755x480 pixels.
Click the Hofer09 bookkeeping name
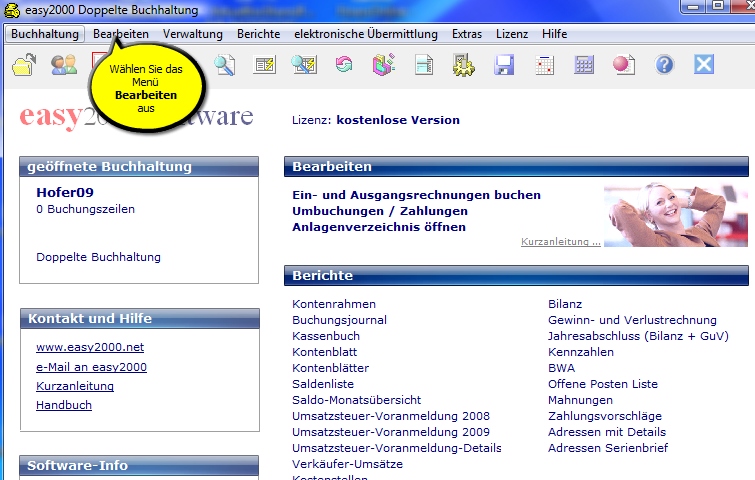(x=65, y=193)
